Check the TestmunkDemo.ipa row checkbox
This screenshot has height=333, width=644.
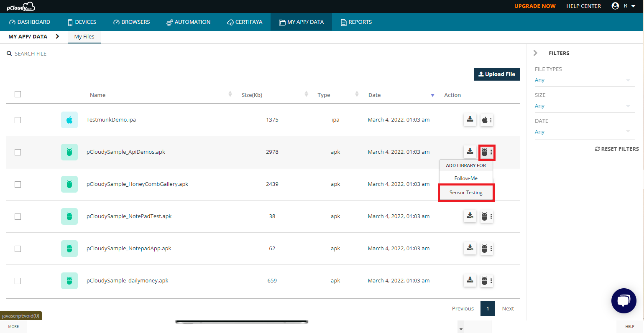point(18,120)
